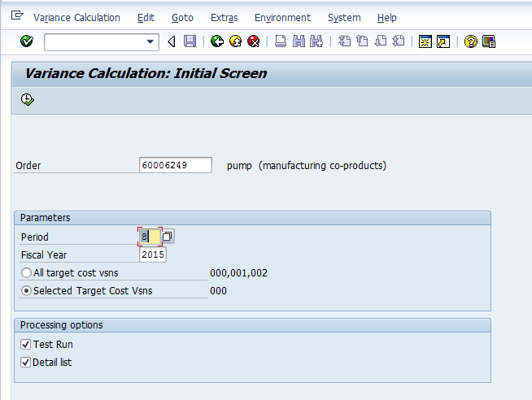Select Selected Target Cost Vsns radio button
The height and width of the screenshot is (400, 532).
point(27,291)
